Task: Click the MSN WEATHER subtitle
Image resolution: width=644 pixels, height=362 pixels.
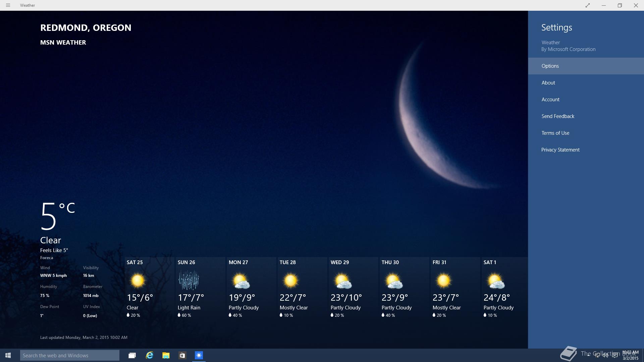Action: click(63, 43)
